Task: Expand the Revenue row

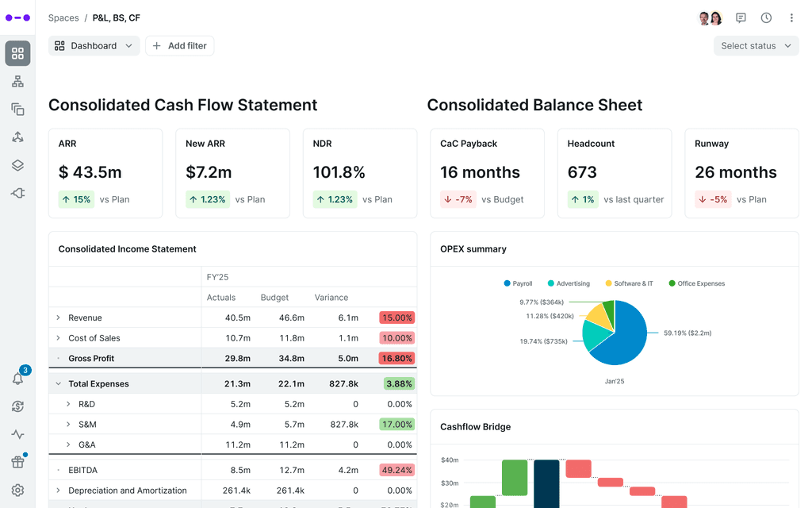Action: (x=57, y=317)
